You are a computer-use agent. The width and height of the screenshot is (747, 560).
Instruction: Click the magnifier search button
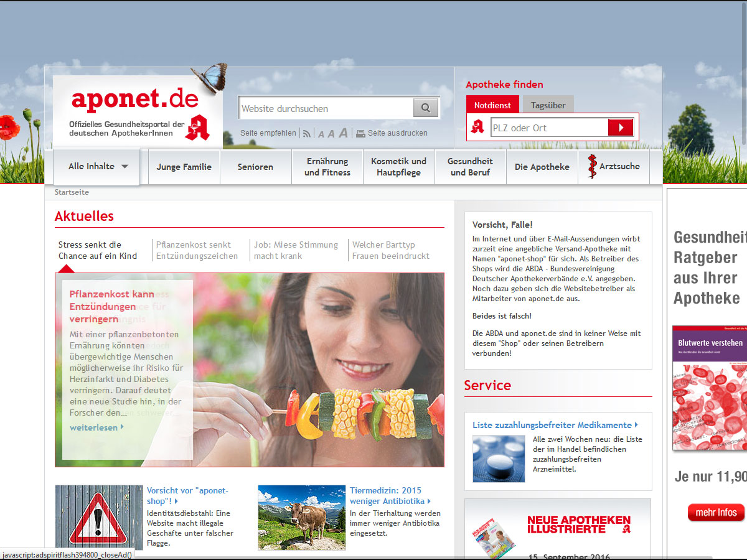click(x=425, y=108)
